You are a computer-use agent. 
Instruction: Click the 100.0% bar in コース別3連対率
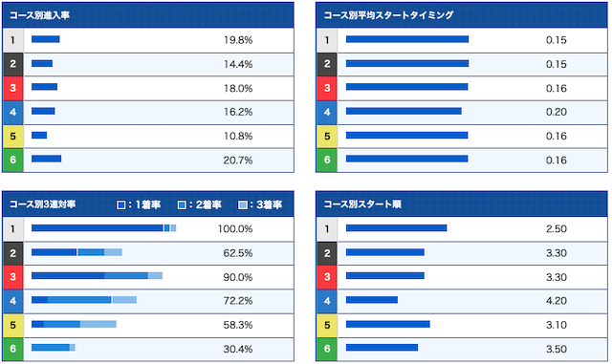104,227
